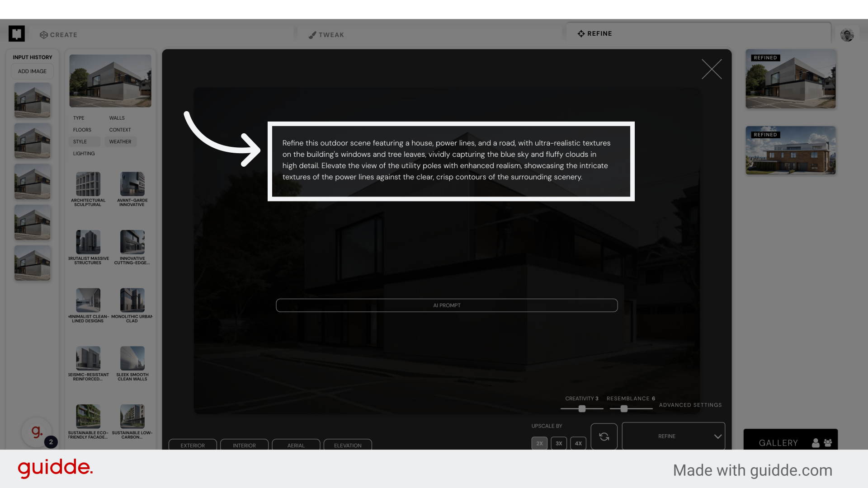This screenshot has height=488, width=868.
Task: Select 2X upscale option
Action: click(539, 443)
